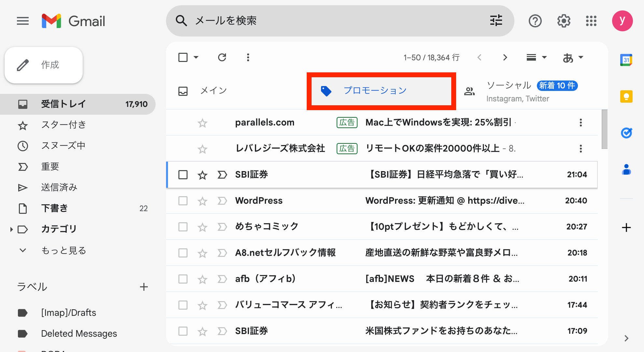Select the WordPress email checkbox
Viewport: 644px width, 352px height.
(183, 201)
